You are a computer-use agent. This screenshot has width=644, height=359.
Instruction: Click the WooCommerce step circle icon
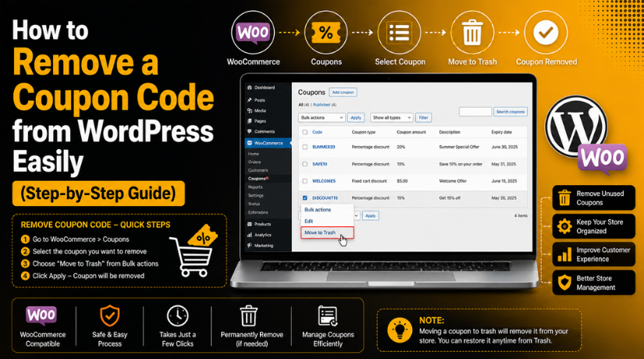click(253, 33)
